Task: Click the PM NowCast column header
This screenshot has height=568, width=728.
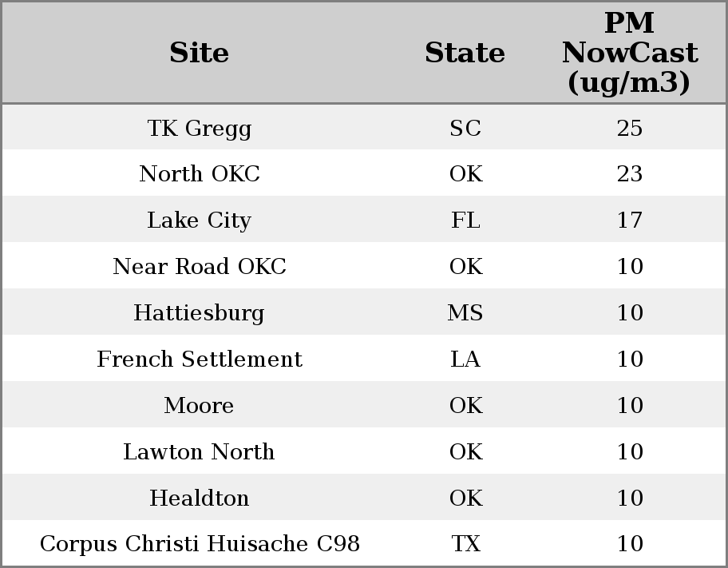Action: [630, 52]
